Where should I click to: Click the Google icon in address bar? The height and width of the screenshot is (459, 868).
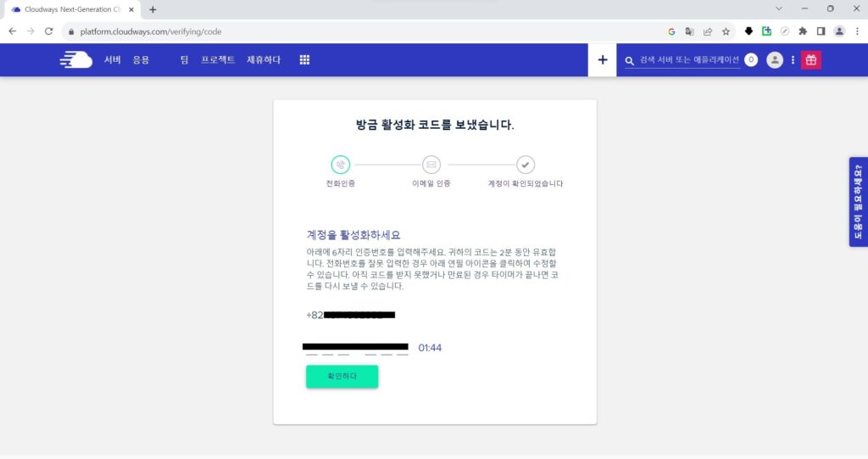pos(671,31)
